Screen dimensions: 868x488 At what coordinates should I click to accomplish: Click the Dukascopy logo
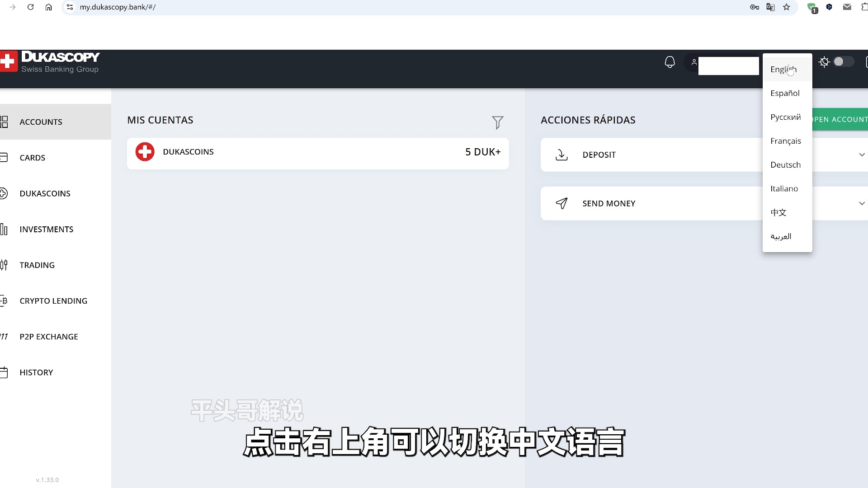coord(50,62)
